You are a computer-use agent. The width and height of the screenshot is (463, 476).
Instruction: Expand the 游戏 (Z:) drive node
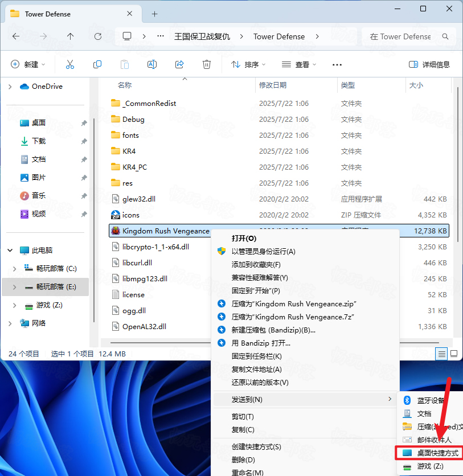click(14, 305)
